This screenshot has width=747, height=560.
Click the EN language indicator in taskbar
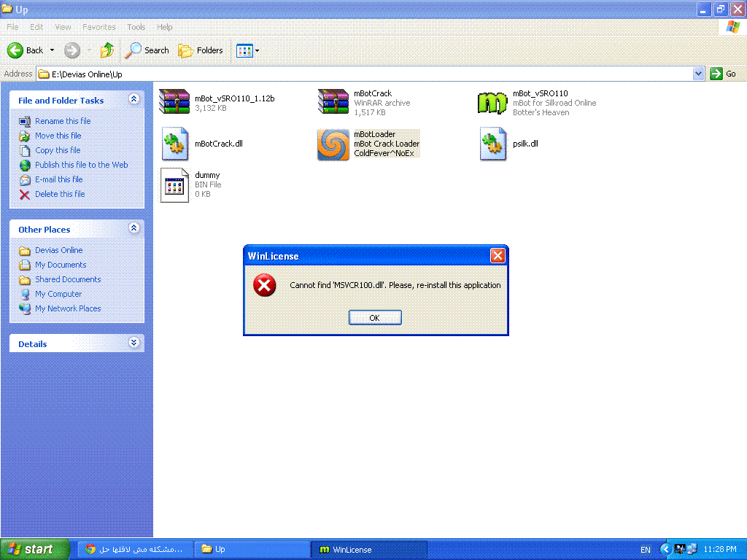point(646,550)
